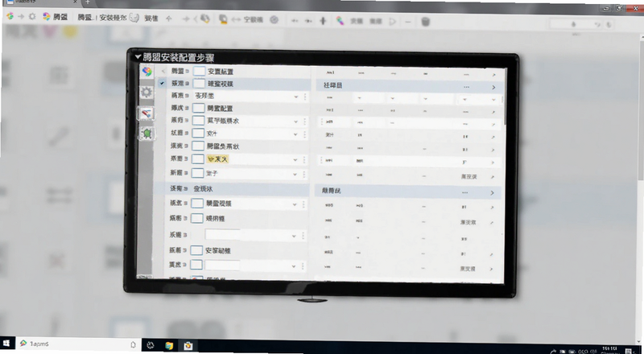This screenshot has height=354, width=644.
Task: Open the yellow-blue shield icon on the taskbar
Action: point(169,345)
